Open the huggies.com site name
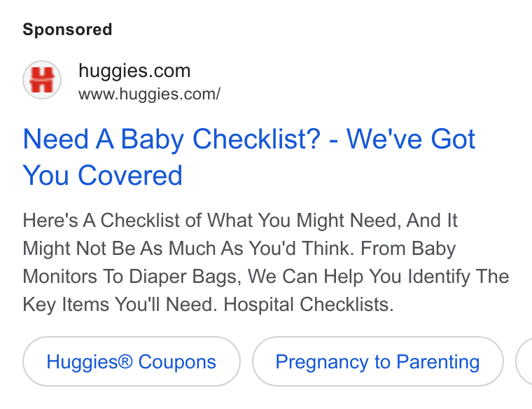The image size is (532, 409). (x=134, y=71)
